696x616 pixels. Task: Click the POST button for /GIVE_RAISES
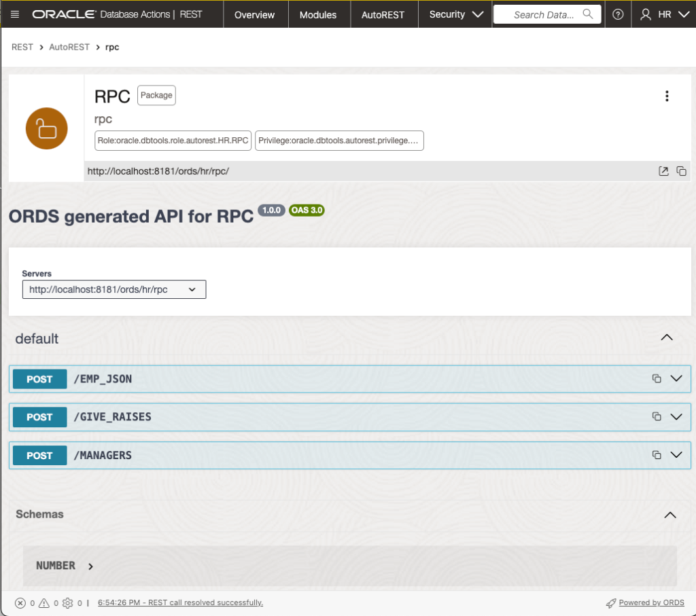pos(39,417)
